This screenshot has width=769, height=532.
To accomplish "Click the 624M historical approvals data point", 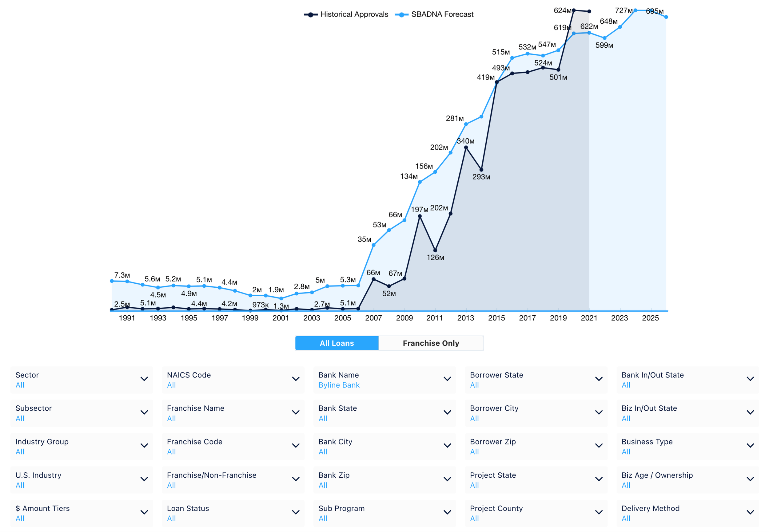I will [x=574, y=10].
